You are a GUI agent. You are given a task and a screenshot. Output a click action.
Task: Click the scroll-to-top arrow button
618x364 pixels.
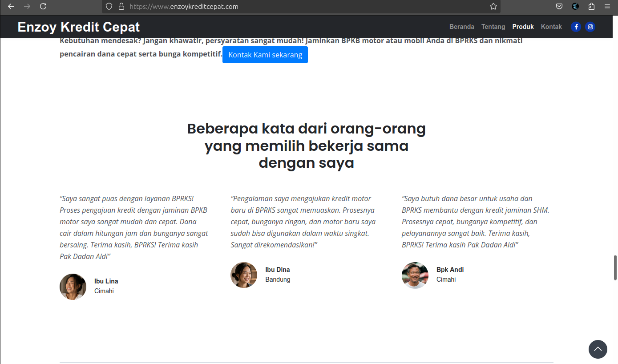tap(598, 349)
